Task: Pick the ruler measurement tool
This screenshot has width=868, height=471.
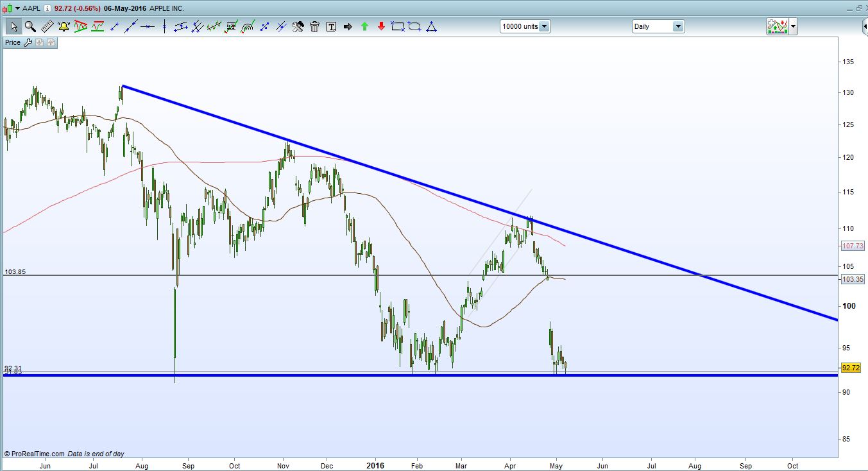Action: [47, 27]
